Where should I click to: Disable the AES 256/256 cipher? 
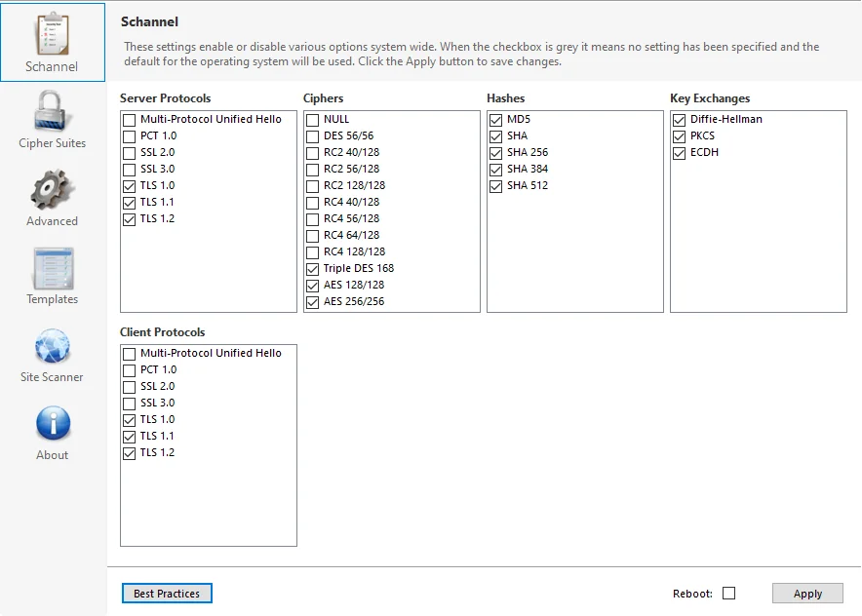click(312, 302)
